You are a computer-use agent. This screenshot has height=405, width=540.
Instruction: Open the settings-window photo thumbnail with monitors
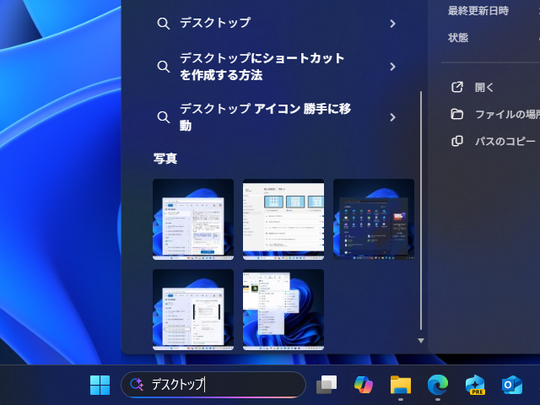283,219
